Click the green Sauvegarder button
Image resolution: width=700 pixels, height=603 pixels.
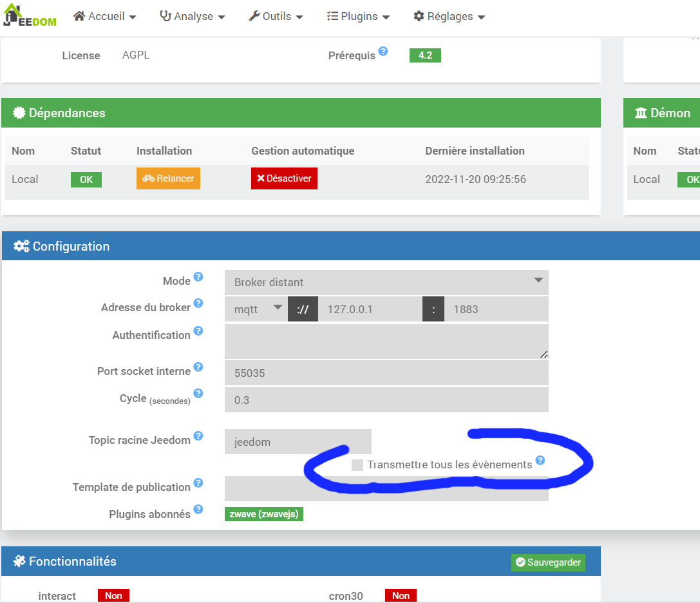tap(548, 562)
